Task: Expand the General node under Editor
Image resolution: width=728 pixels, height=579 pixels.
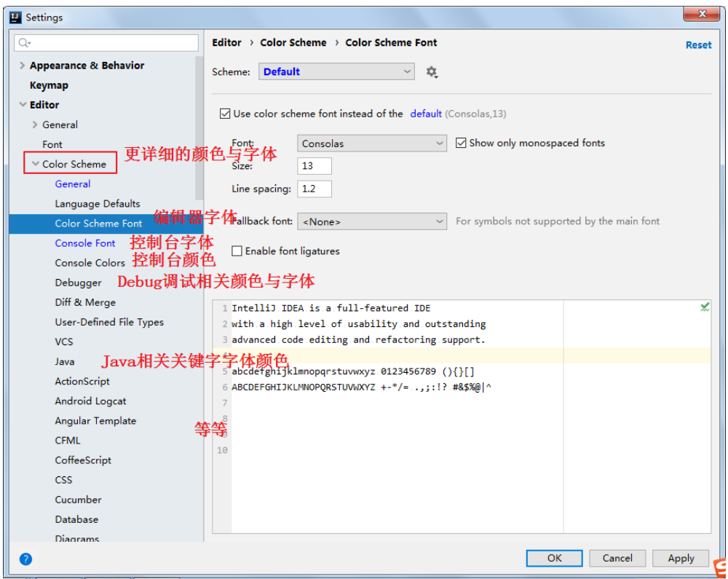Action: tap(35, 125)
